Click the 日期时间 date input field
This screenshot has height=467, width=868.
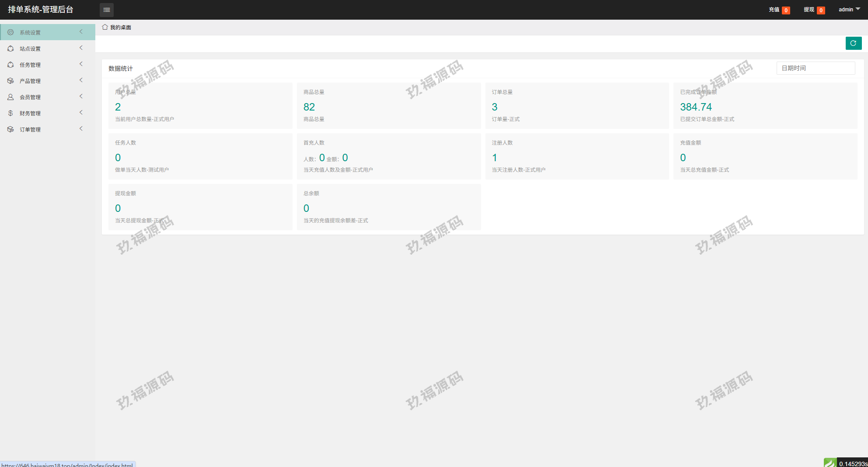(816, 68)
